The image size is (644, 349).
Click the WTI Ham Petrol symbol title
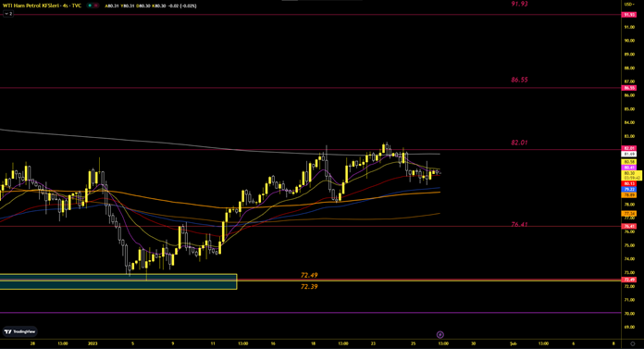(42, 6)
